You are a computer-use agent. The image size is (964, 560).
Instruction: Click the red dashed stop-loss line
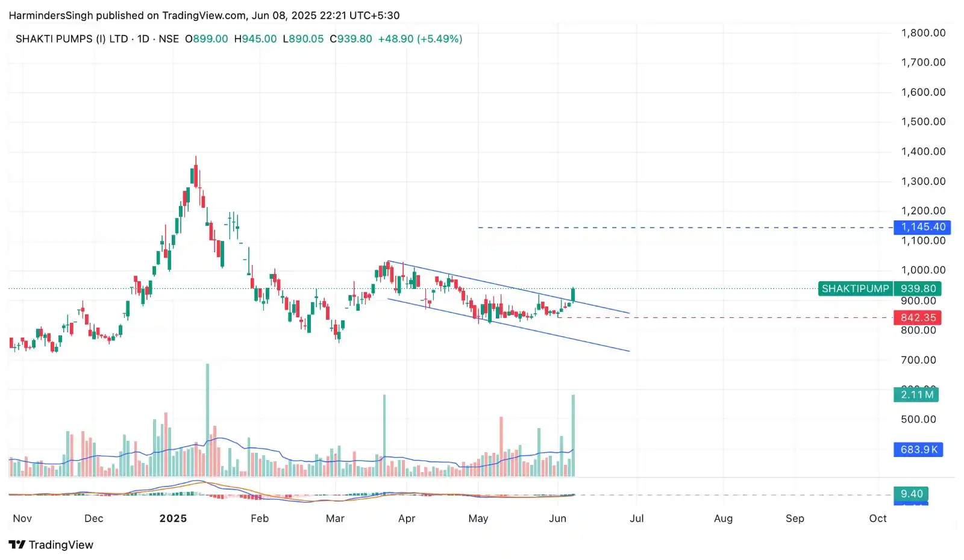[725, 317]
